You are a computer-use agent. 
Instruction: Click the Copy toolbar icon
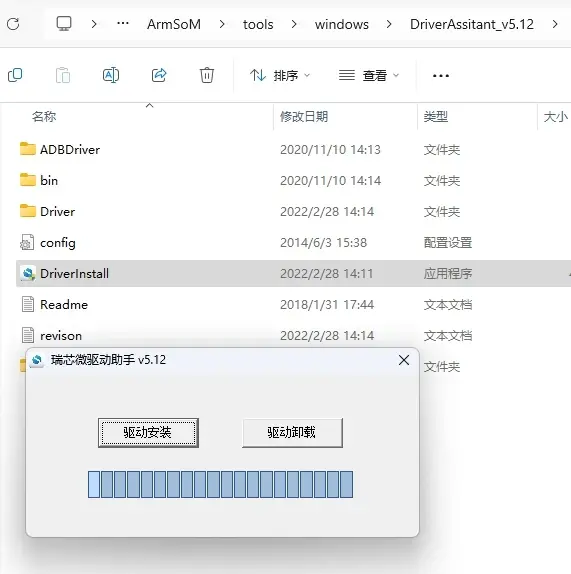tap(15, 75)
